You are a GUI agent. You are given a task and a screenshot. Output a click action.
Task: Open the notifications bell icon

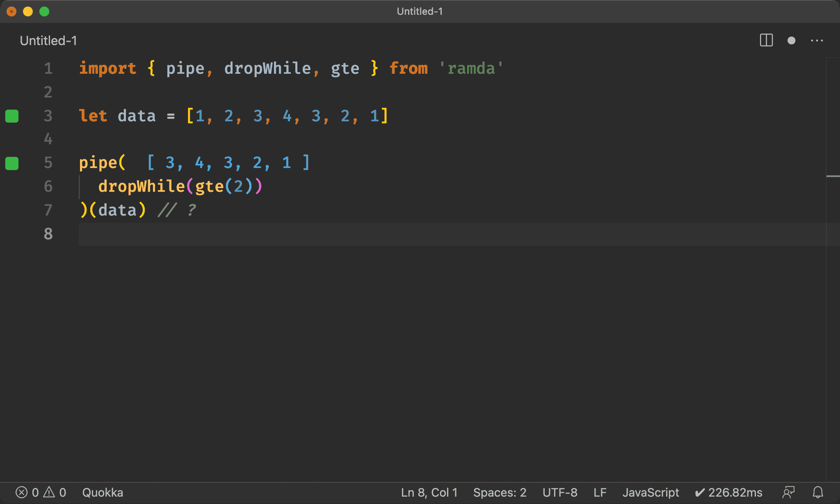tap(818, 492)
